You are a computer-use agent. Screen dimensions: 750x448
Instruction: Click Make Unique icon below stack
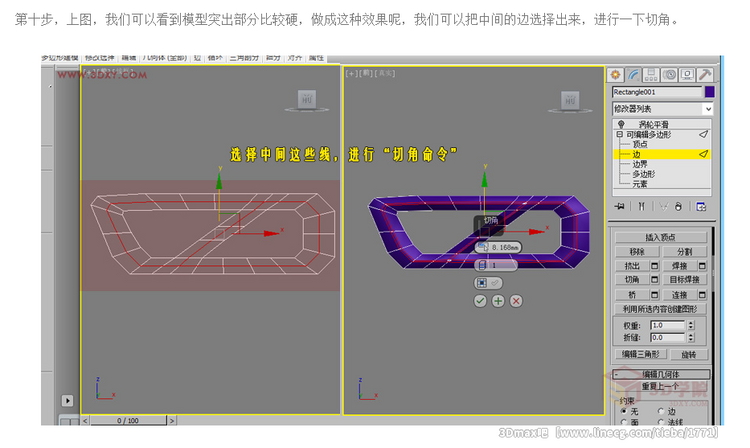coord(663,207)
